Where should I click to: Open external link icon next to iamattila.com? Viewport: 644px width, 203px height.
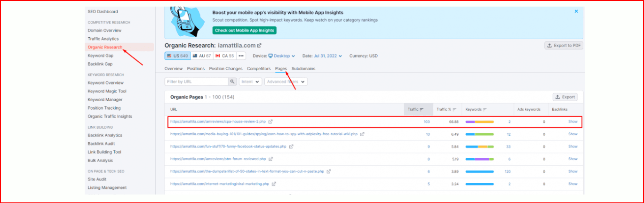(259, 46)
